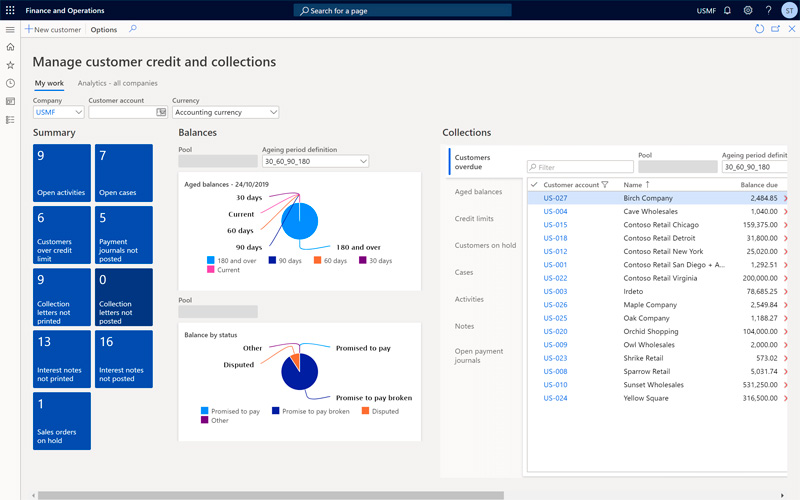Open Favorites star in sidebar
Image resolution: width=800 pixels, height=500 pixels.
[10, 65]
